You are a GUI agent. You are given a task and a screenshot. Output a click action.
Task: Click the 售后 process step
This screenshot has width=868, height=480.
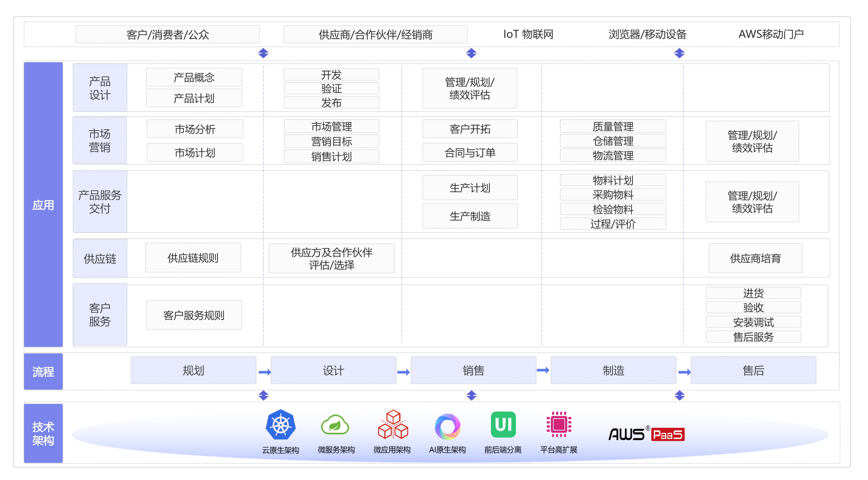point(753,370)
